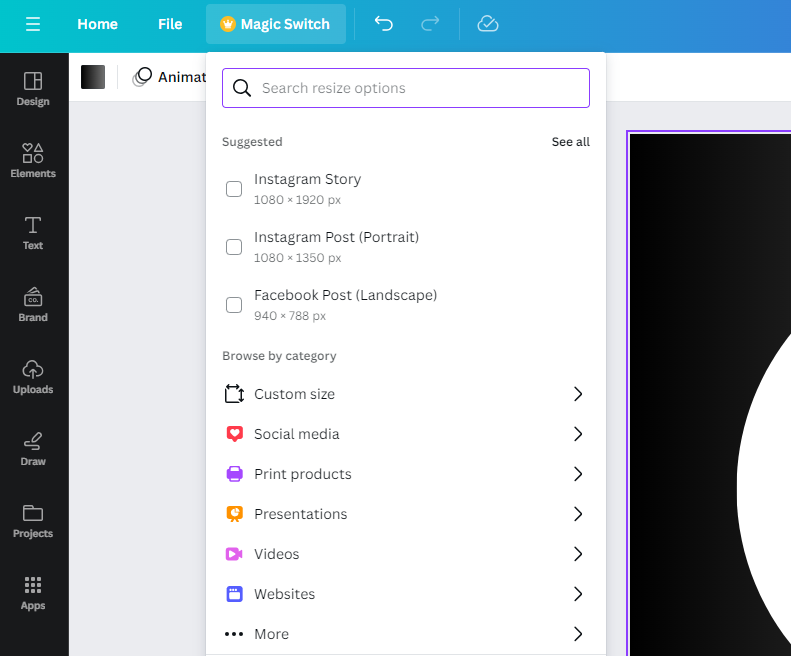Select the Social media category
Viewport: 791px width, 656px height.
(x=406, y=433)
